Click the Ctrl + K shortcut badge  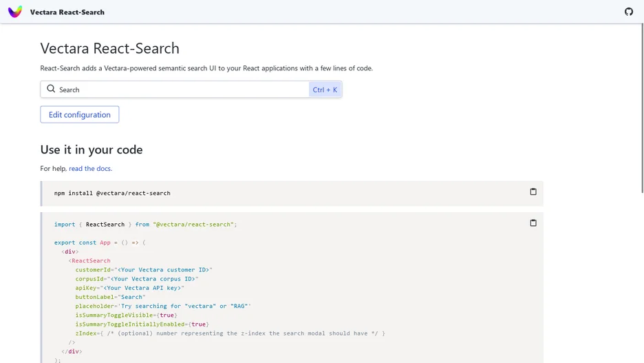tap(325, 90)
